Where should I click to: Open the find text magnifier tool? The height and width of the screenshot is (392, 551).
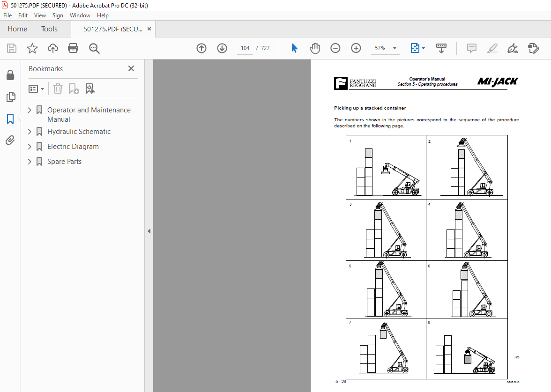coord(94,48)
